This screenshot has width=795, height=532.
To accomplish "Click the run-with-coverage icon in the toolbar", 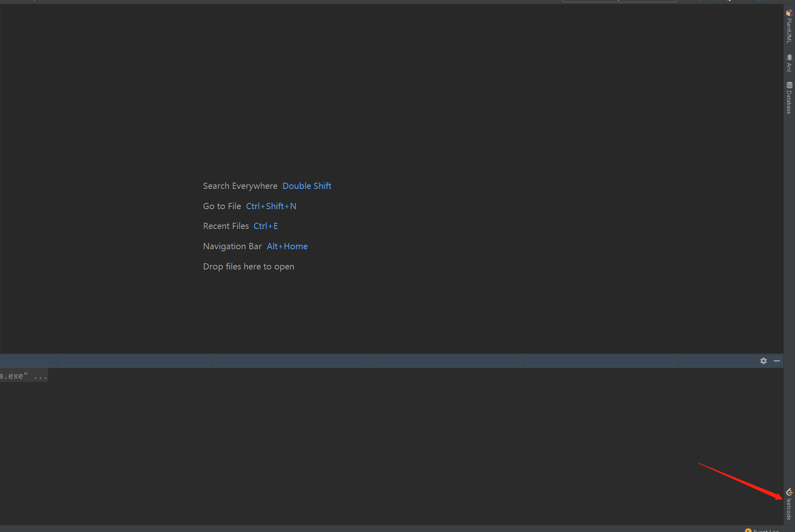I will (x=728, y=1).
